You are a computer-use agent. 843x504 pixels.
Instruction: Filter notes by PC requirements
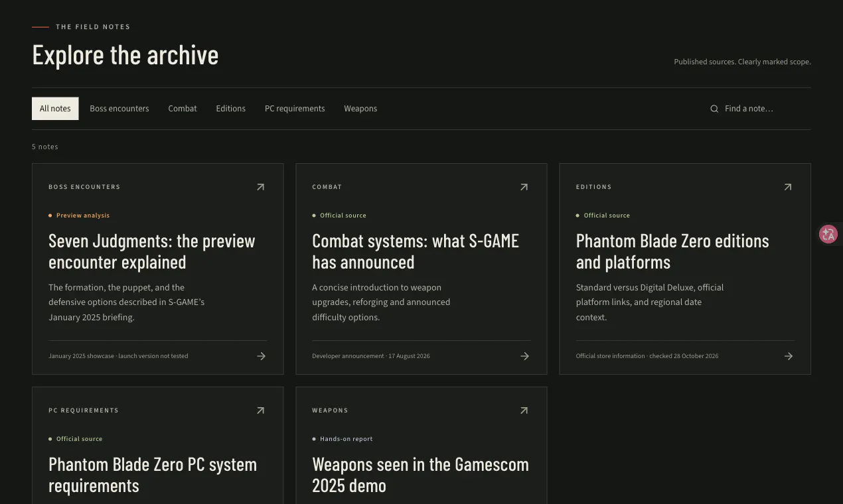tap(295, 109)
